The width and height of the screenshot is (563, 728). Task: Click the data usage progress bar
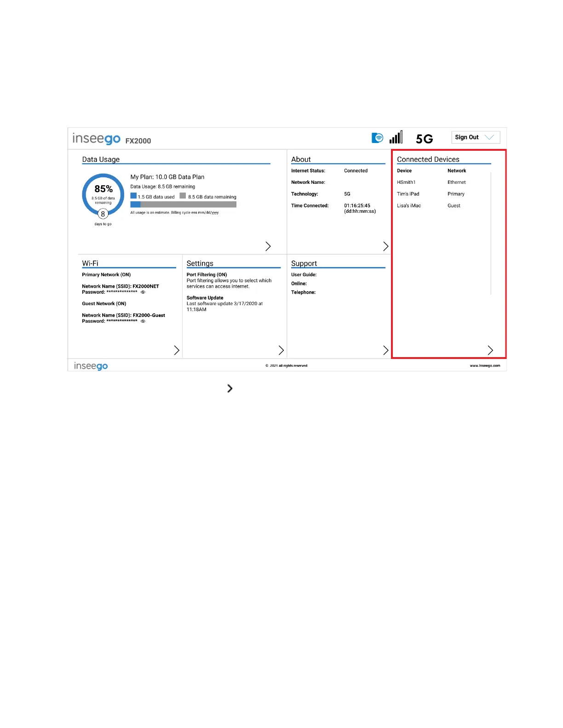pos(183,205)
